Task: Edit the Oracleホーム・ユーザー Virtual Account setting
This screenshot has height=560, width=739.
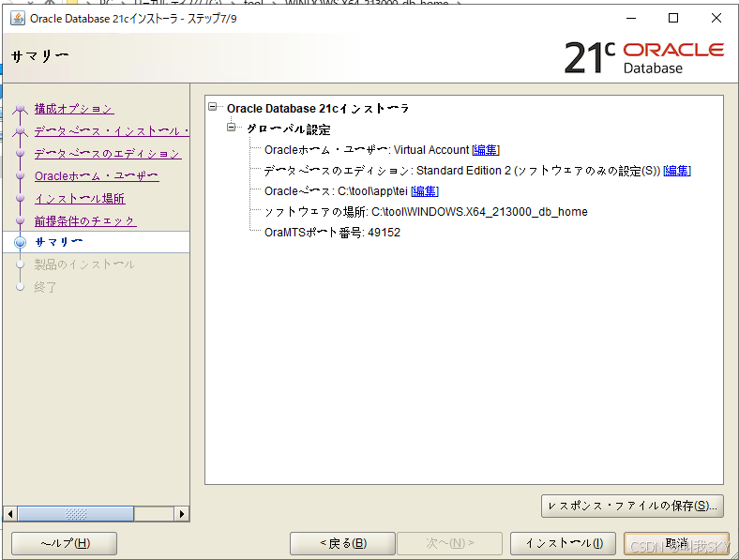Action: [x=486, y=150]
